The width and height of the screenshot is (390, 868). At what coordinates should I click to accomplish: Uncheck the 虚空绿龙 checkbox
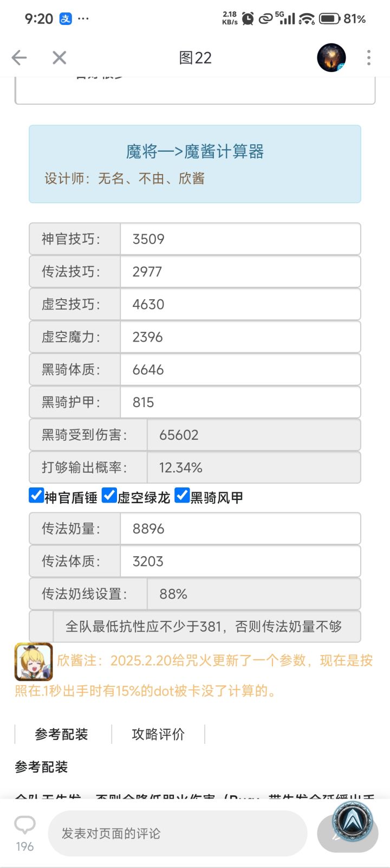coord(109,496)
